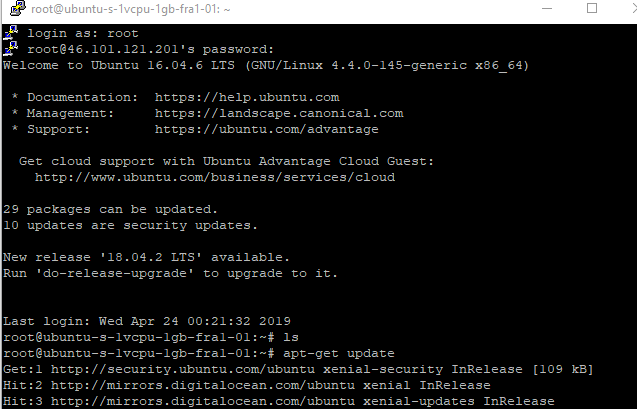Click the 'Last login: Wed Apr 24' line

coord(147,321)
